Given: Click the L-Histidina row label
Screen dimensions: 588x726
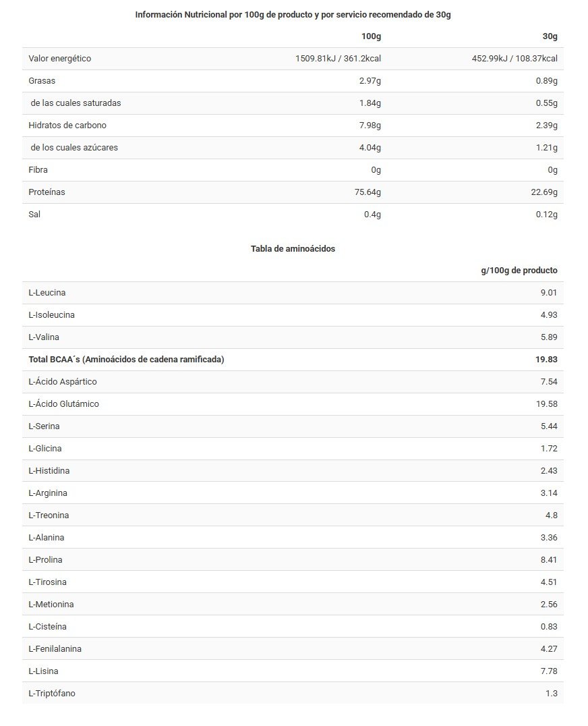Looking at the screenshot, I should tap(49, 471).
